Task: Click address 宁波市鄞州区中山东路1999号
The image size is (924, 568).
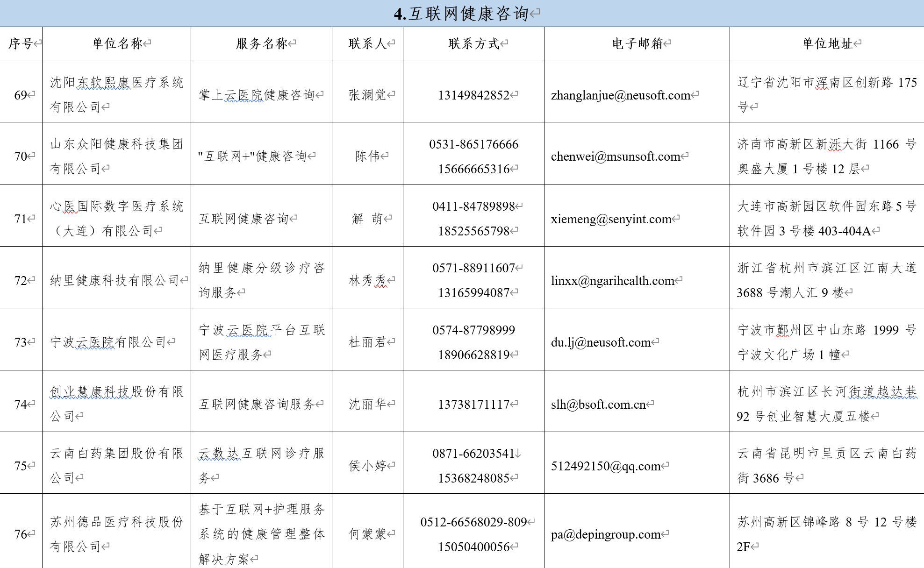Action: coord(827,330)
